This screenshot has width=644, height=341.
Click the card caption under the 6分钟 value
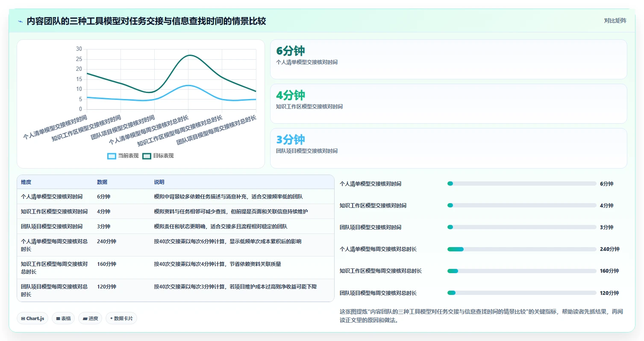coord(307,62)
